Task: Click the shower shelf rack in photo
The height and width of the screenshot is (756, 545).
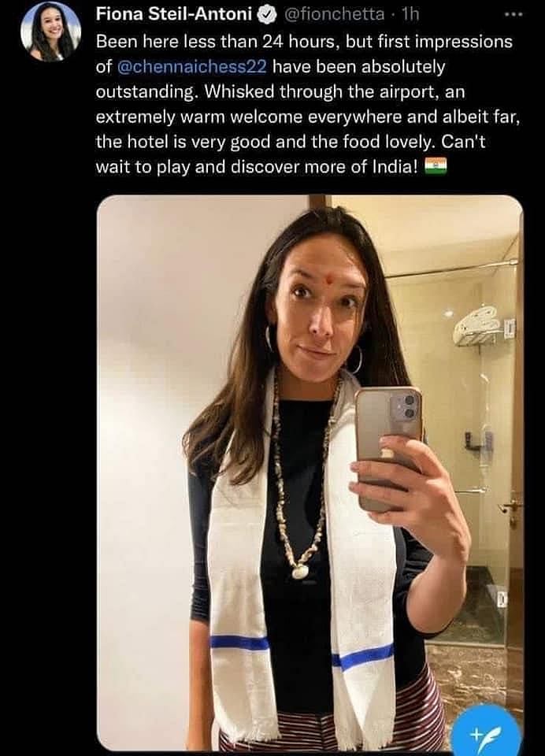Action: 476,328
